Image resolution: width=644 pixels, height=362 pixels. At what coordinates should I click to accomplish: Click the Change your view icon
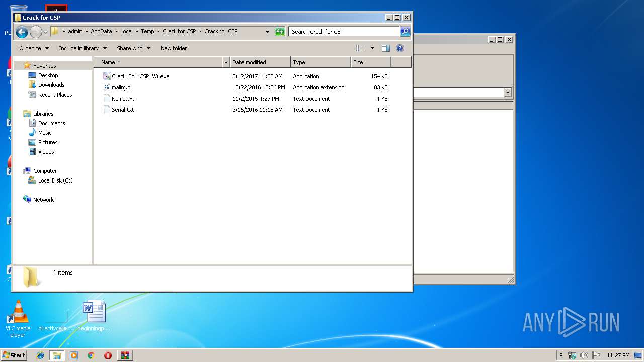pos(360,48)
